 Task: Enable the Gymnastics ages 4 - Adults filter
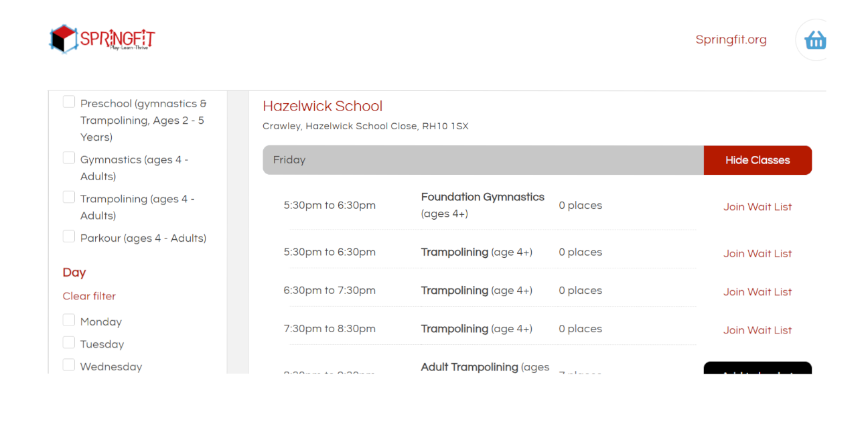pyautogui.click(x=69, y=158)
